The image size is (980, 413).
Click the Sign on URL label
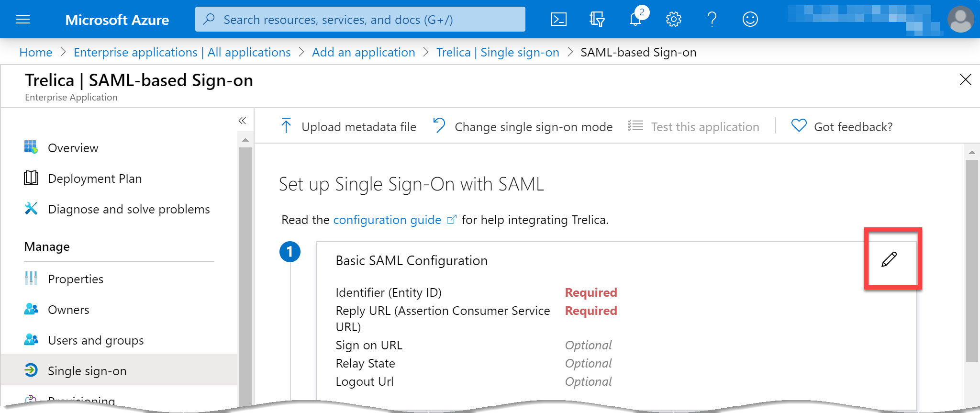[x=369, y=345]
